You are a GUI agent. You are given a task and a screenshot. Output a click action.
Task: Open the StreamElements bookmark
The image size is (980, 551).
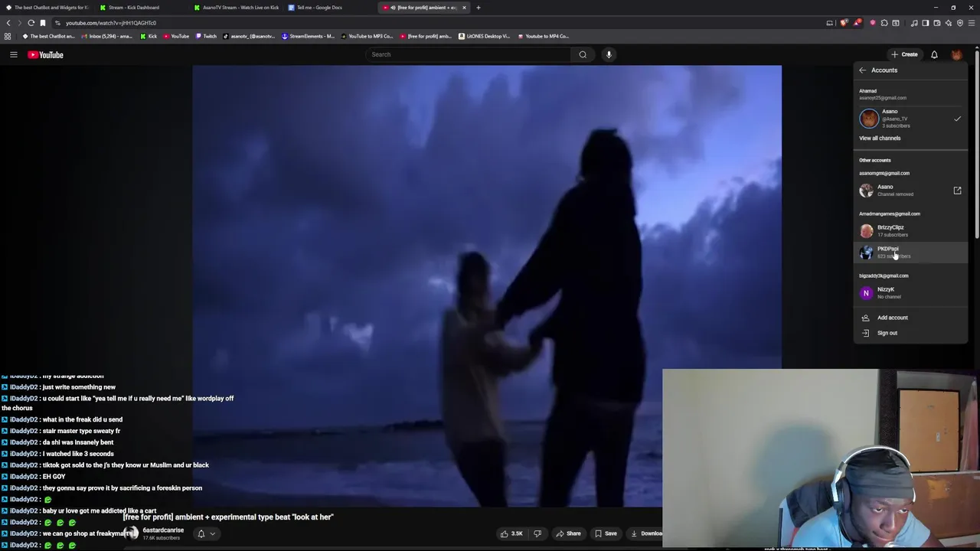pos(308,36)
